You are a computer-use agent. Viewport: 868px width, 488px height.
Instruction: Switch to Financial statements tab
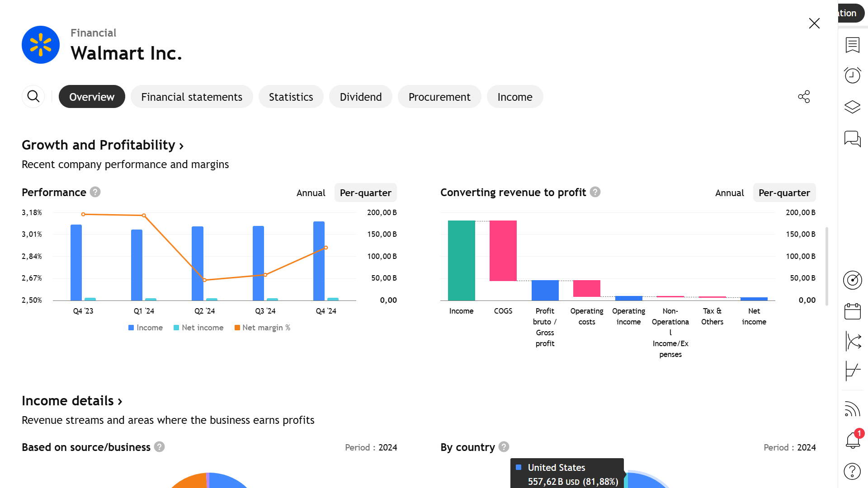tap(192, 97)
